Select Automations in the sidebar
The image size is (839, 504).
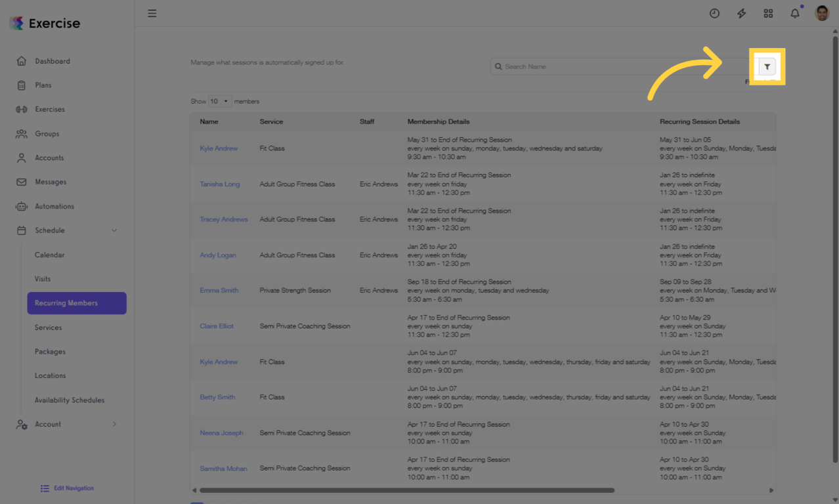[57, 206]
